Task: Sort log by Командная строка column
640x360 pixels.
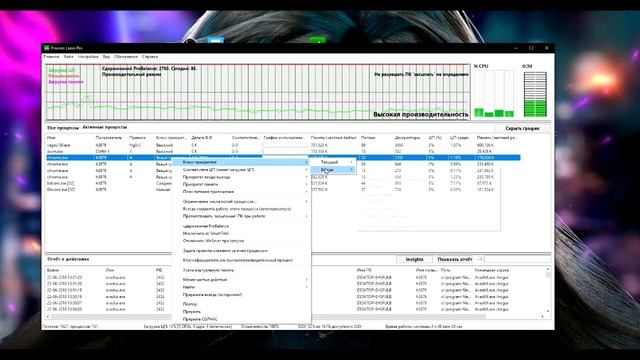Action: (x=491, y=270)
